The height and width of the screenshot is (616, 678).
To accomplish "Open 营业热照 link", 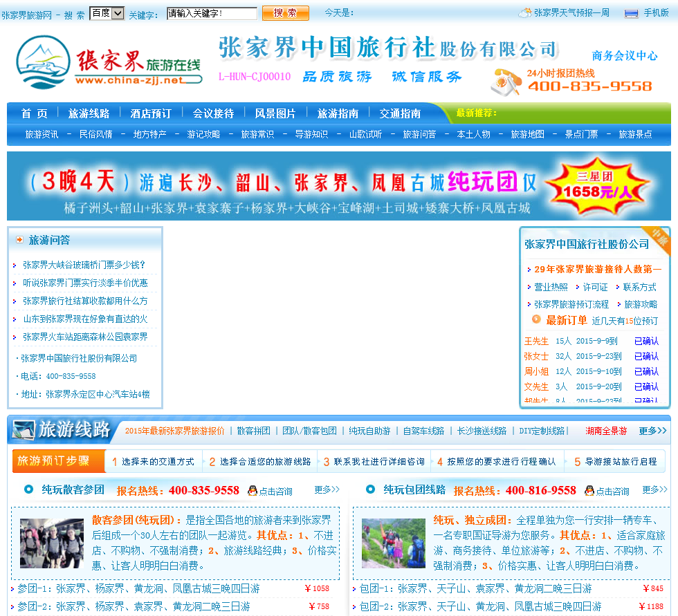I will 551,287.
